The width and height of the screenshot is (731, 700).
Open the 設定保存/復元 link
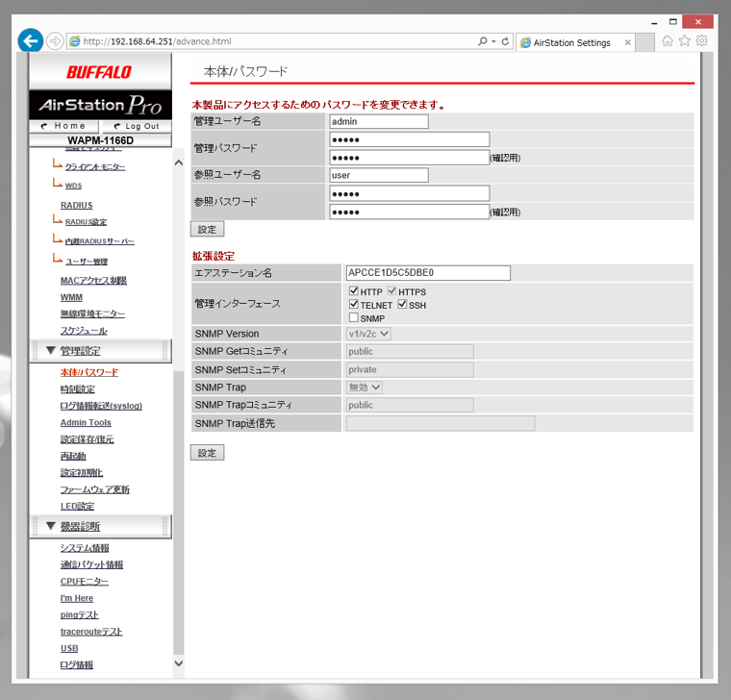[x=88, y=439]
